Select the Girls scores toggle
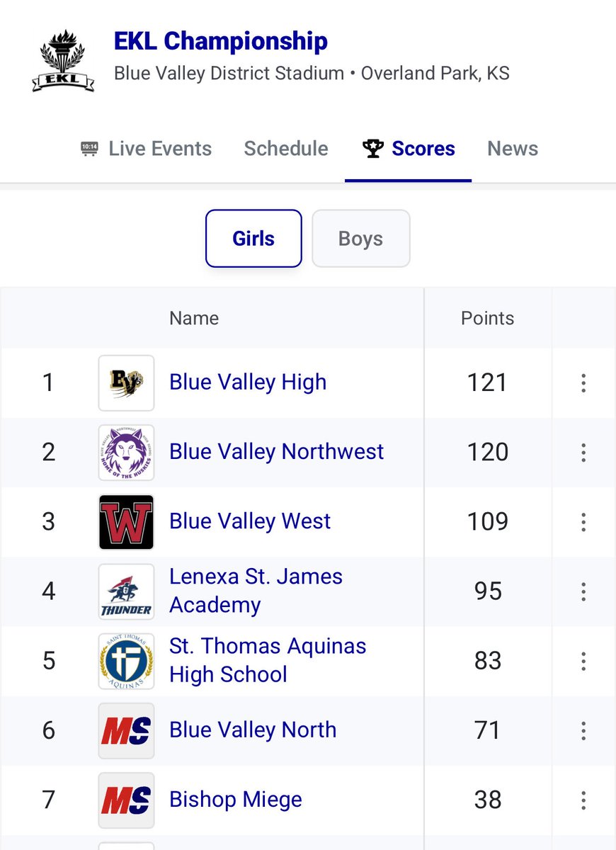 [x=253, y=239]
